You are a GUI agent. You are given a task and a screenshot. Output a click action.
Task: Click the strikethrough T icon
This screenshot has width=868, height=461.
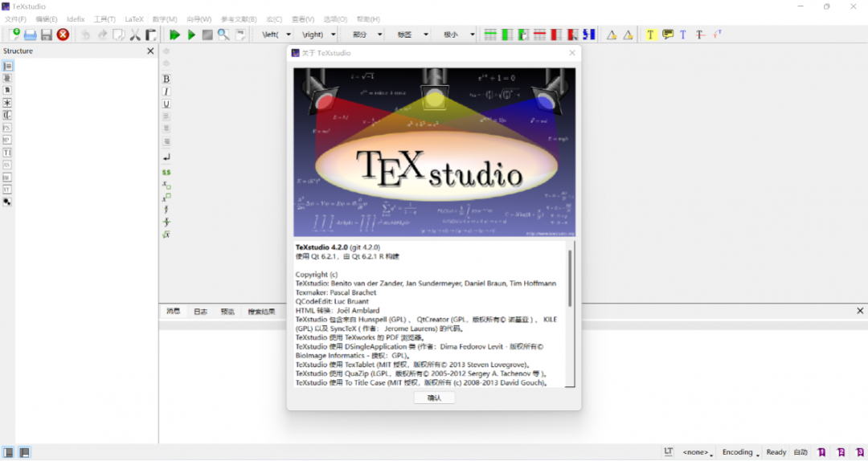[700, 35]
